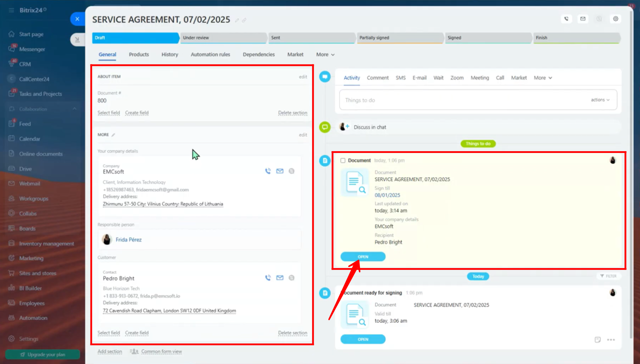Tick the Document activity checkbox
The width and height of the screenshot is (640, 364).
click(x=343, y=160)
